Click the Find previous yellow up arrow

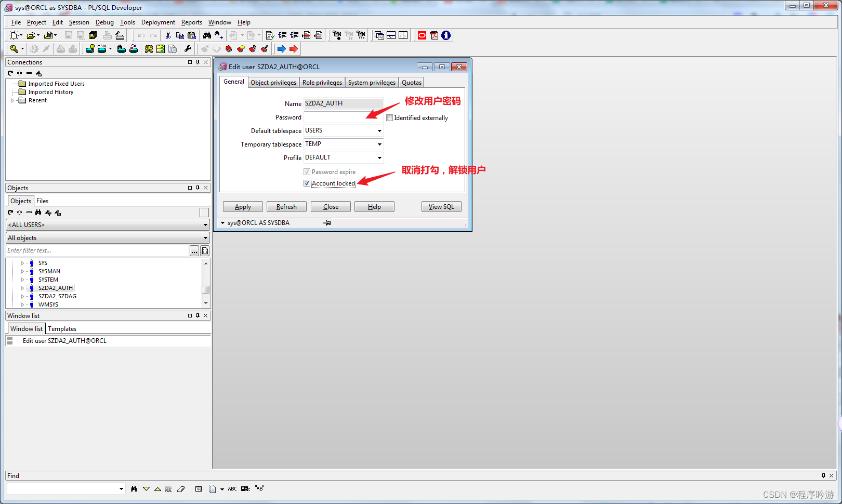coord(157,489)
